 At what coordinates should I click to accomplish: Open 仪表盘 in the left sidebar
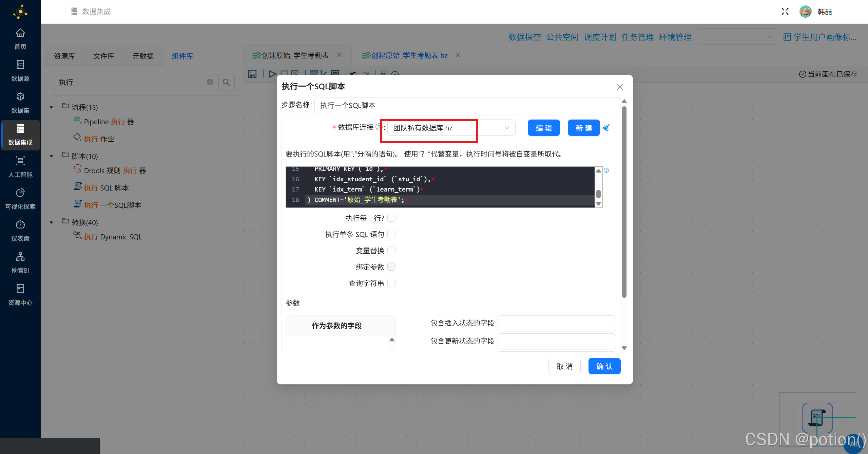point(20,231)
